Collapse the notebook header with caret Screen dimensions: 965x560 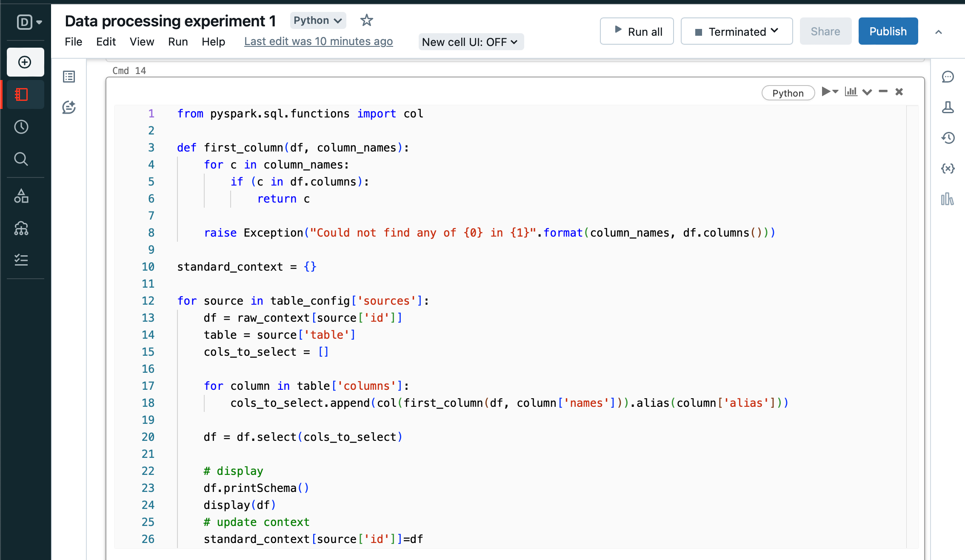tap(938, 32)
